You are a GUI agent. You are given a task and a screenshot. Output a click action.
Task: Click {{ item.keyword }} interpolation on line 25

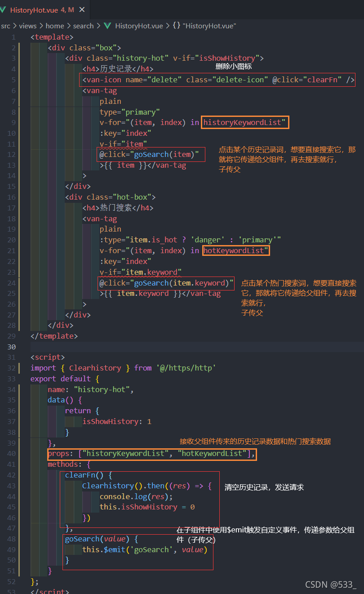pos(143,294)
